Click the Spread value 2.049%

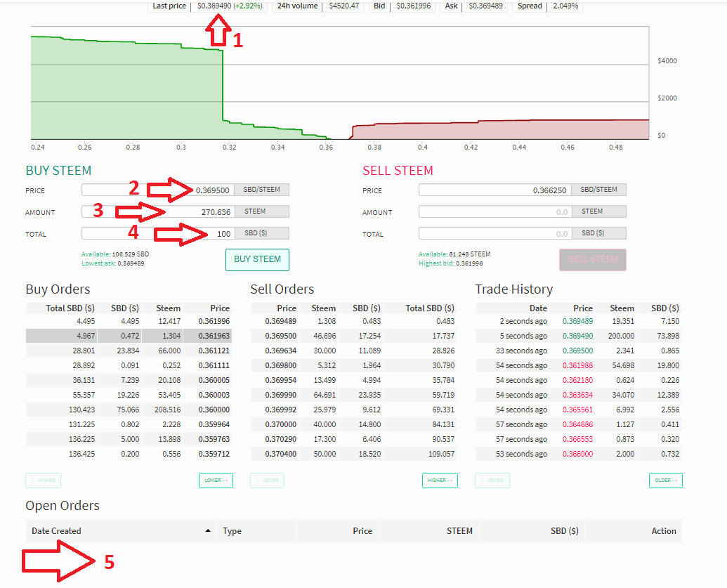coord(565,6)
